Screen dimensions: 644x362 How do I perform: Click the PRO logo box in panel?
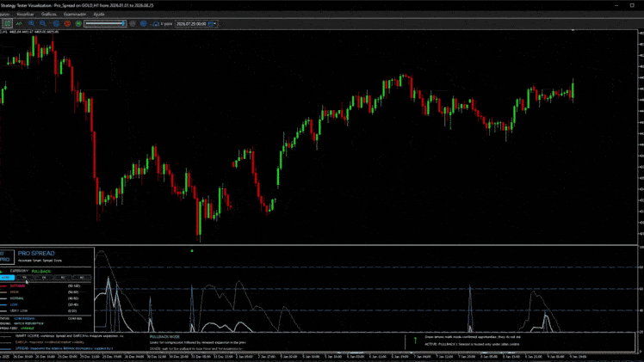click(x=7, y=256)
